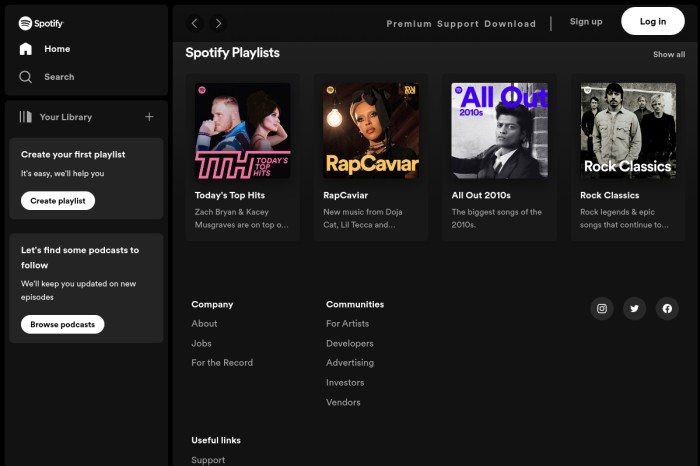Click the Search magnifier icon
The width and height of the screenshot is (700, 466).
pos(25,77)
